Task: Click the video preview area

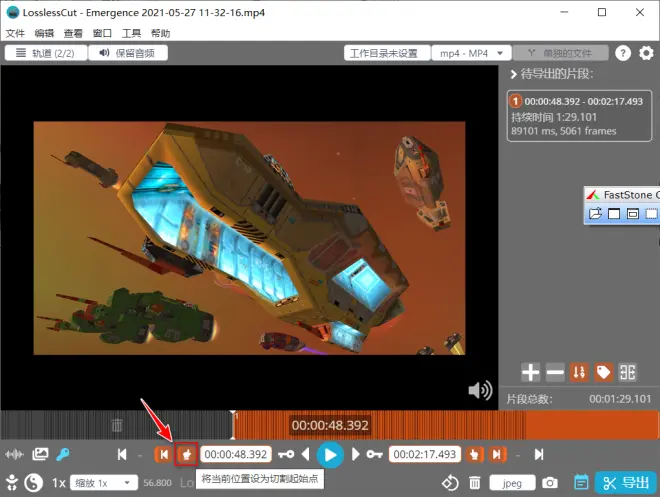Action: 249,238
